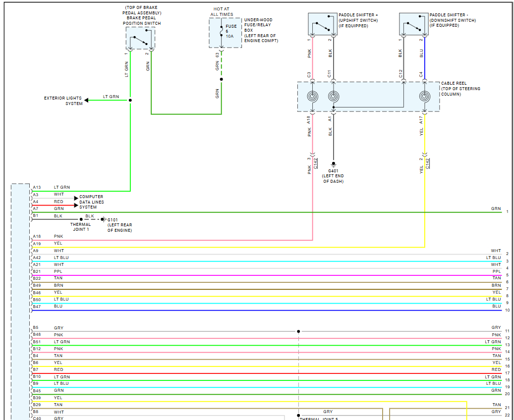Viewport: 514px width, 420px height.
Task: Click the Paddle Shifter - downshift switch symbol
Action: [414, 25]
